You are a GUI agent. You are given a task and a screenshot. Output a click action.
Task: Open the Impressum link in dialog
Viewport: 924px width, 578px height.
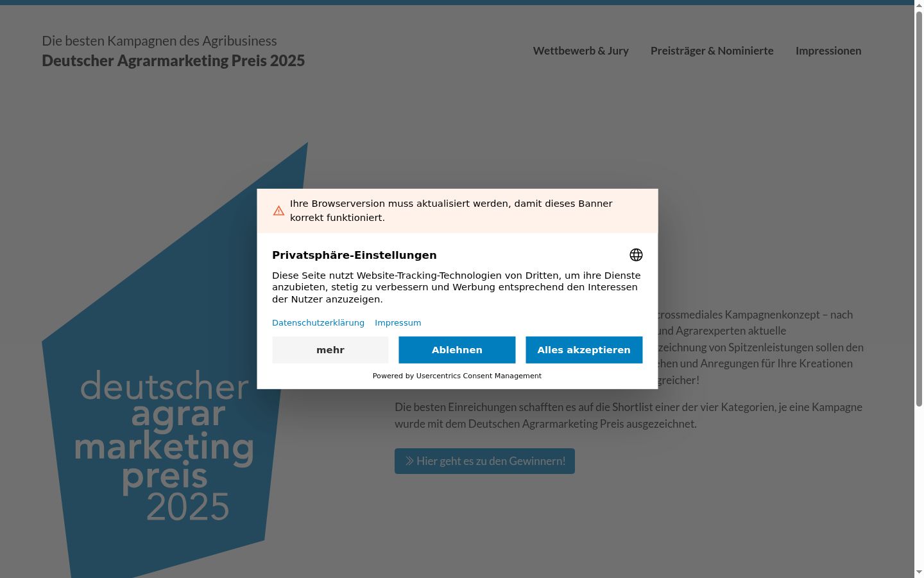point(398,323)
